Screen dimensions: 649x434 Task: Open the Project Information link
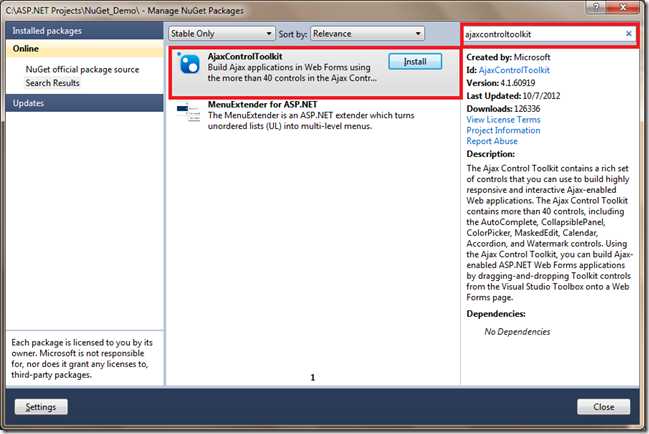point(503,130)
